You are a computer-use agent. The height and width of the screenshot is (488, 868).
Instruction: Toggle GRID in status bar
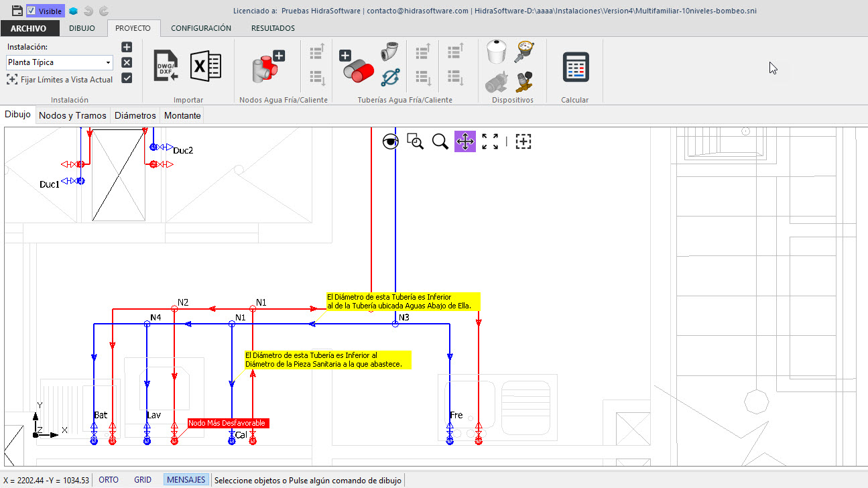[143, 480]
